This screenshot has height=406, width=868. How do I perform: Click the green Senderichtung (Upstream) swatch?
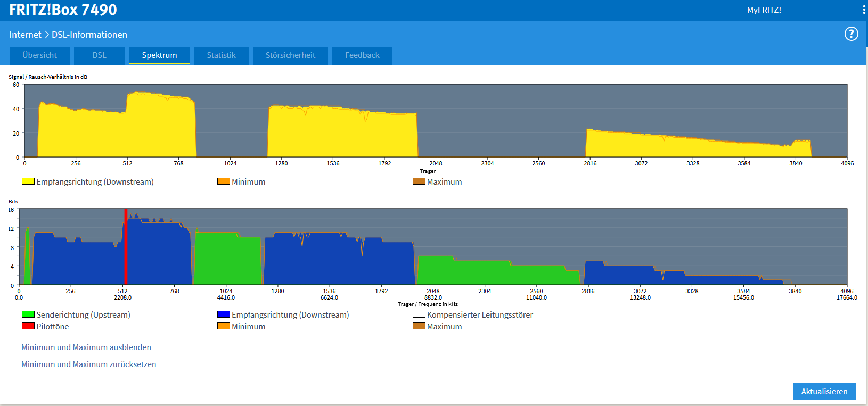(x=28, y=314)
